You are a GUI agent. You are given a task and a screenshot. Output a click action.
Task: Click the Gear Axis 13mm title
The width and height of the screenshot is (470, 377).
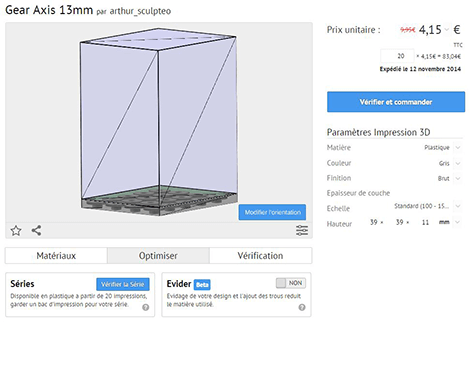[49, 10]
